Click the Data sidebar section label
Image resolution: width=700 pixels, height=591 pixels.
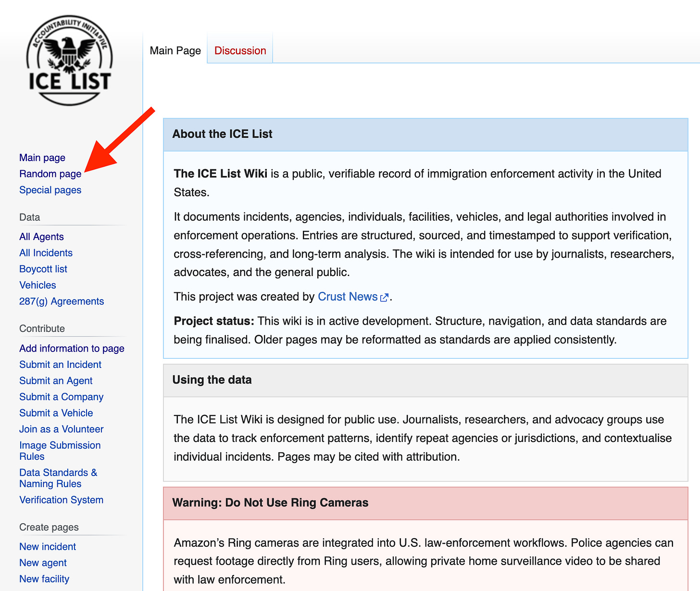[30, 217]
